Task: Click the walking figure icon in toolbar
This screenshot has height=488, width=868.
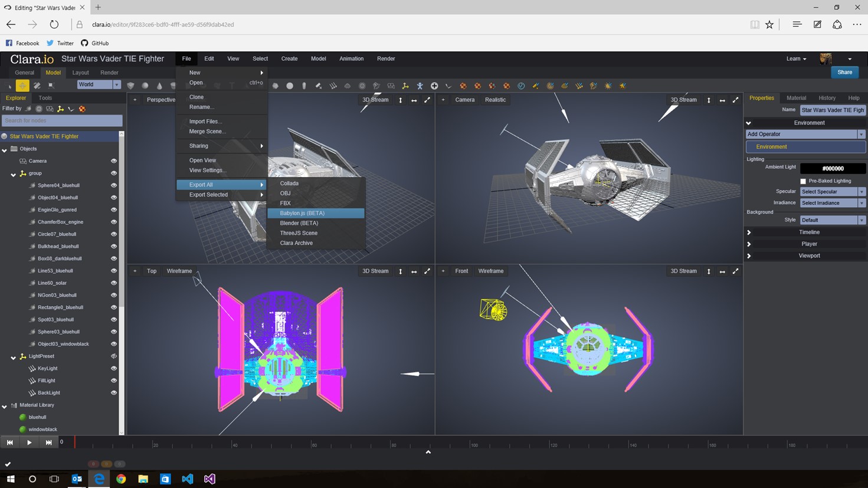Action: pos(420,86)
